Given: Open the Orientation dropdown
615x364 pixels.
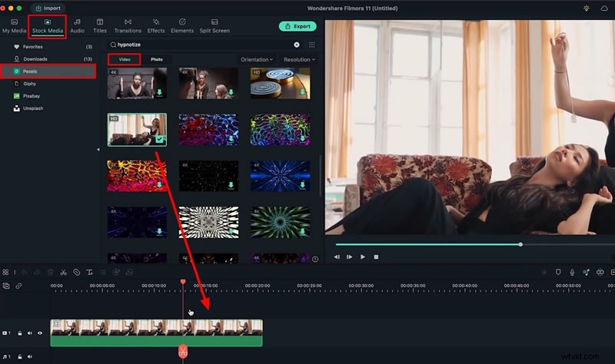Looking at the screenshot, I should (x=257, y=60).
